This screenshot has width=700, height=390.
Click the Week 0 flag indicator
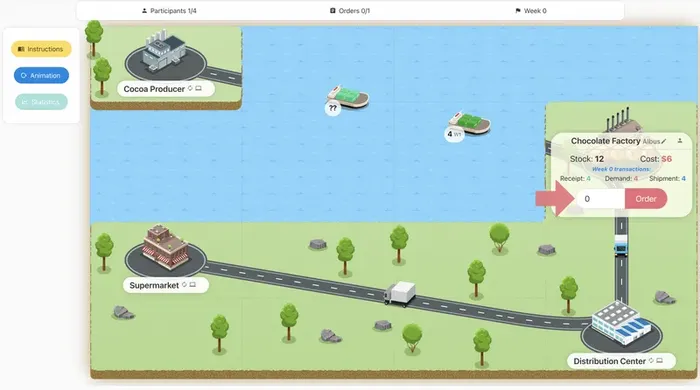click(531, 11)
